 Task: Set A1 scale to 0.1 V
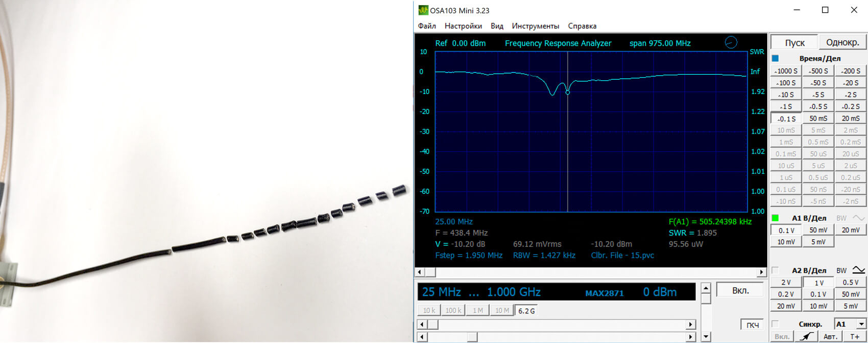click(786, 231)
